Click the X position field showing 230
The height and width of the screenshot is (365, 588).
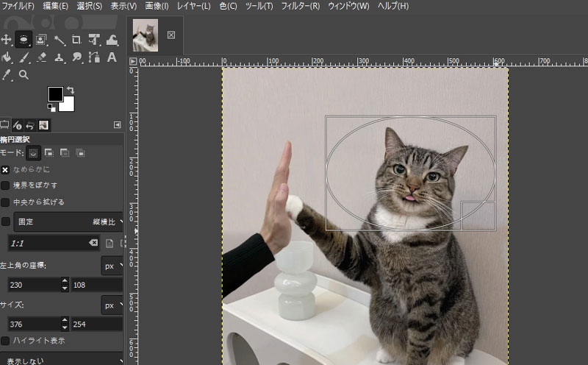click(34, 285)
